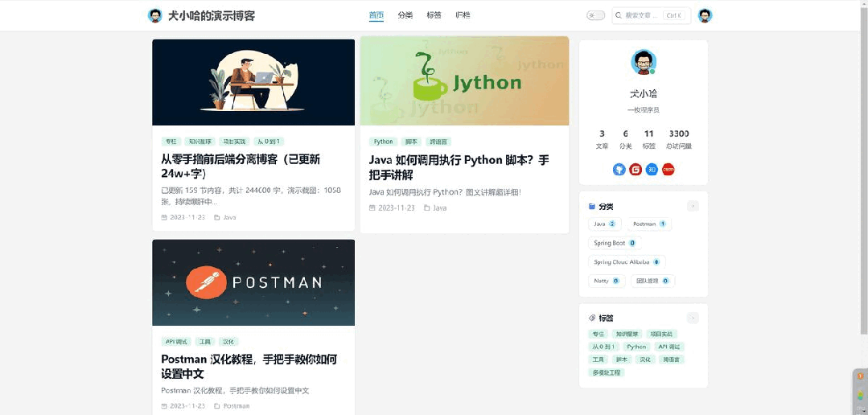Open the 标签 nav tab in the header
Image resolution: width=868 pixels, height=415 pixels.
(x=434, y=15)
